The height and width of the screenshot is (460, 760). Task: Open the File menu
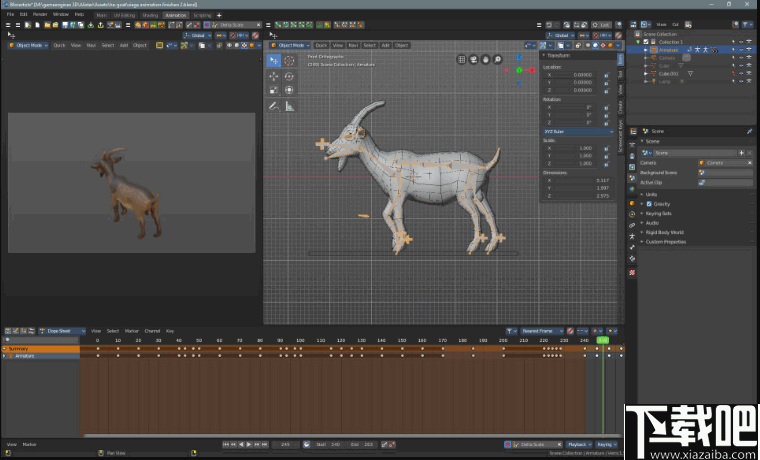click(10, 15)
